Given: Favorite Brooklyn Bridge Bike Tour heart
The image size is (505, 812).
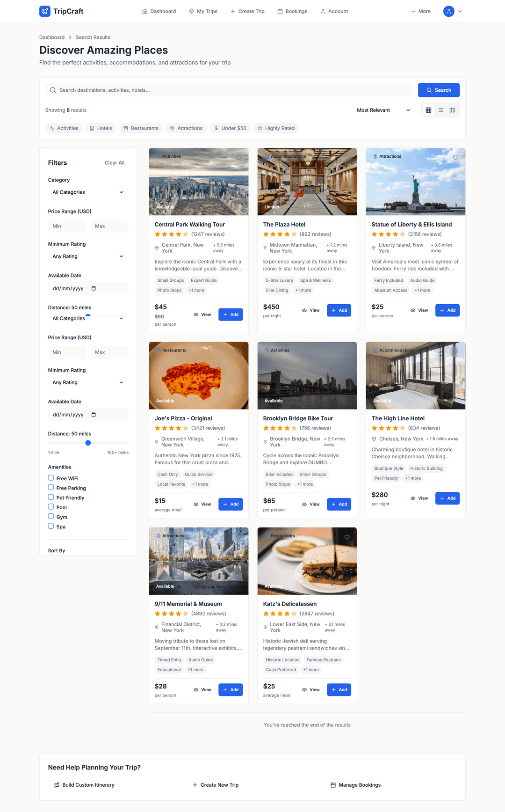Looking at the screenshot, I should [x=347, y=351].
